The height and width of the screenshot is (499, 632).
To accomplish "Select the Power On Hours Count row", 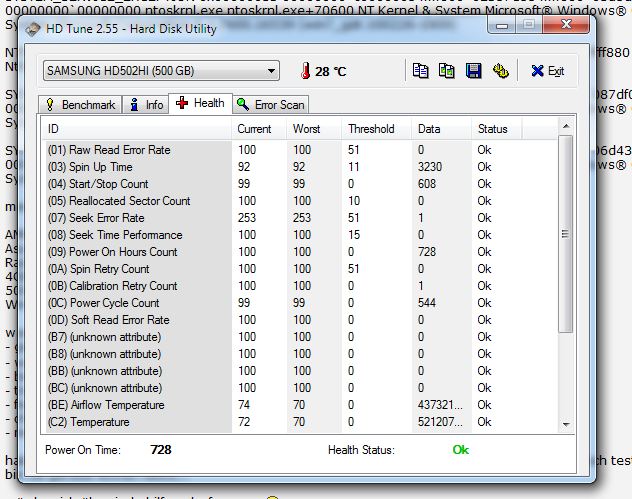I will click(x=300, y=252).
